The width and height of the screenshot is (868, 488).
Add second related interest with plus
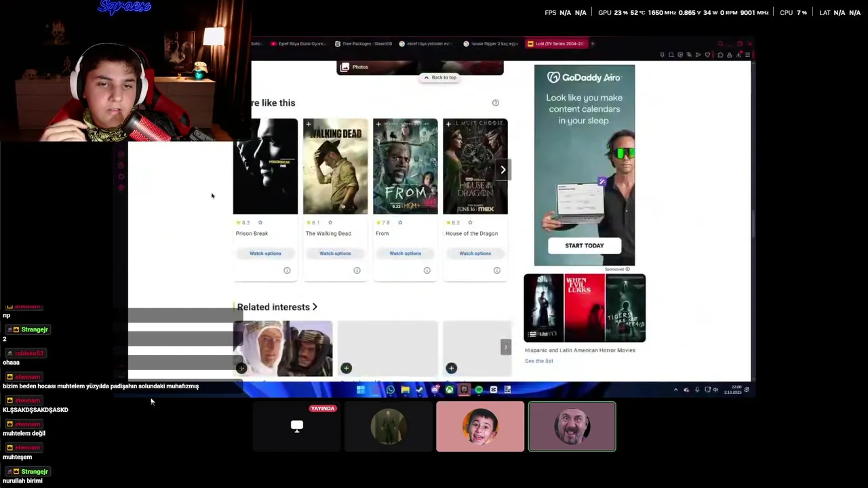(346, 368)
